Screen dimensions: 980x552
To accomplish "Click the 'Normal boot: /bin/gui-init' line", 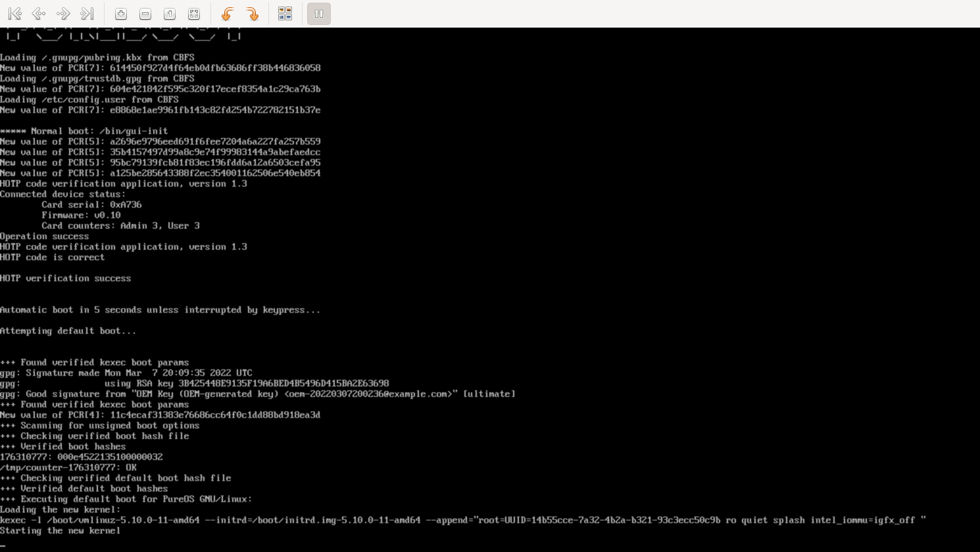I will coord(84,131).
